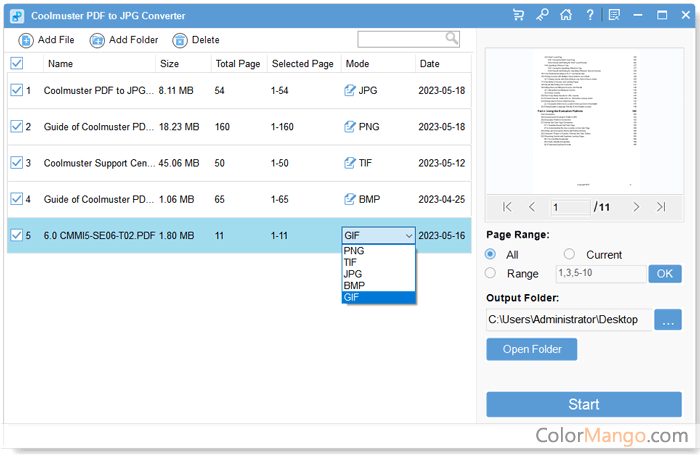Click the question mark help icon
This screenshot has height=457, width=700.
[590, 16]
